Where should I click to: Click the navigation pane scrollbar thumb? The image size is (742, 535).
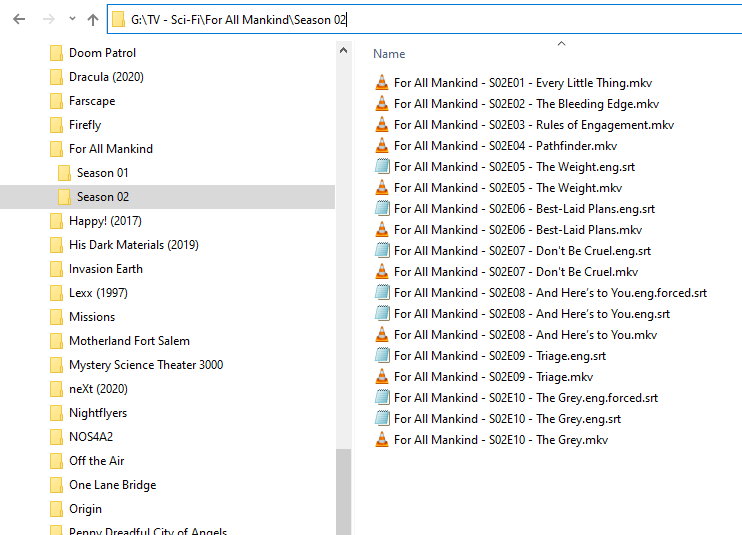click(x=344, y=492)
